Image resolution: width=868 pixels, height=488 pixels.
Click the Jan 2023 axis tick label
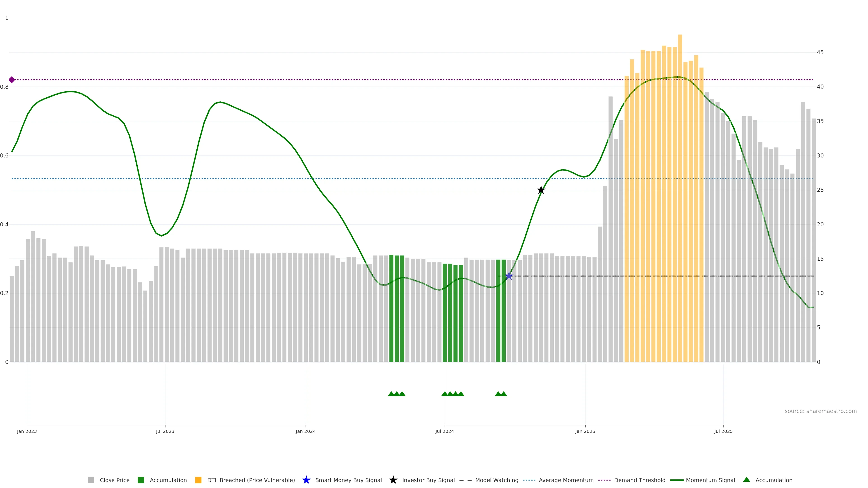click(27, 432)
